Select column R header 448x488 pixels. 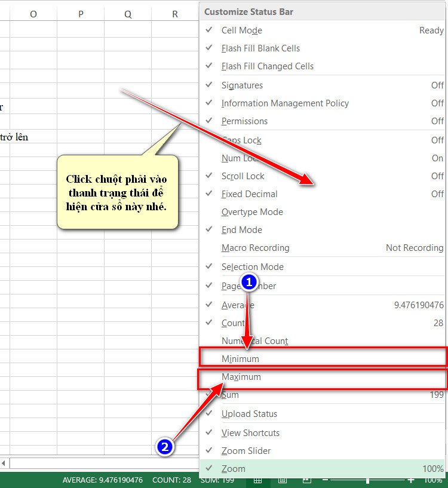(175, 14)
